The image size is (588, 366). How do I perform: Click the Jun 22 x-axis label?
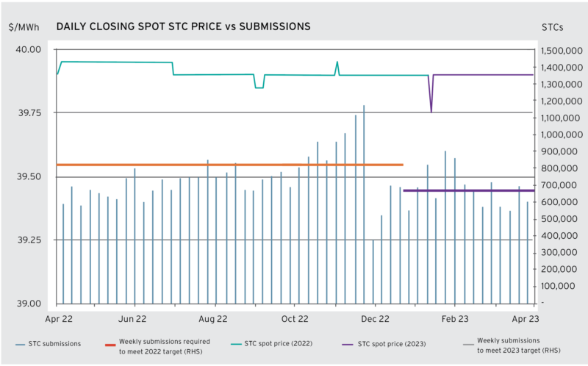coord(132,319)
